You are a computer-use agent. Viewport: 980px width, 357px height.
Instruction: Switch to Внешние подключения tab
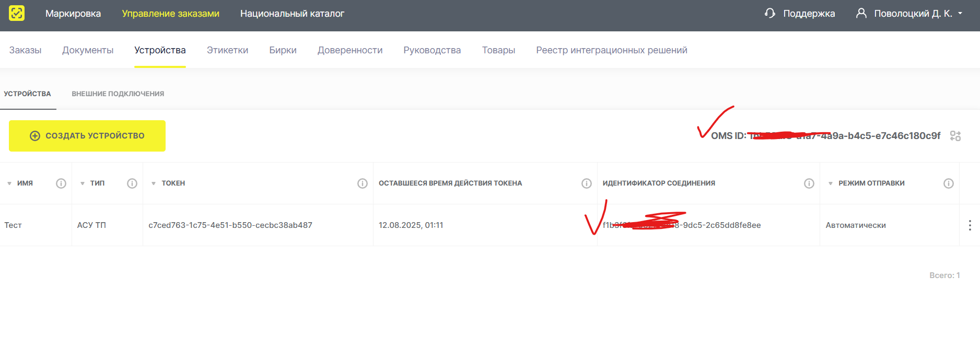(118, 94)
